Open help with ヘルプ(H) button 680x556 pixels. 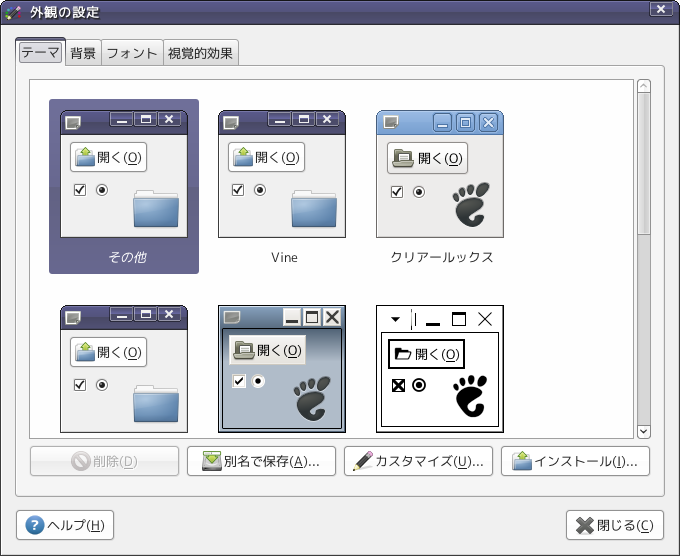coord(65,525)
